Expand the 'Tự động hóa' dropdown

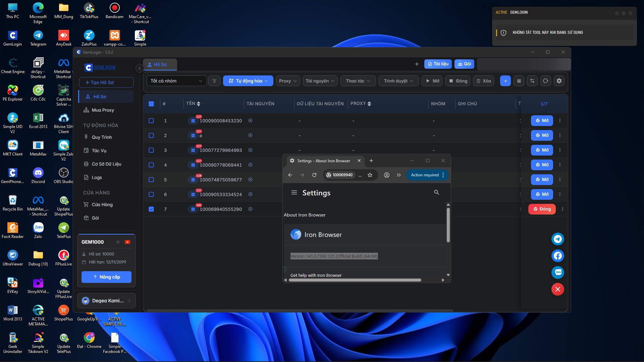(248, 81)
